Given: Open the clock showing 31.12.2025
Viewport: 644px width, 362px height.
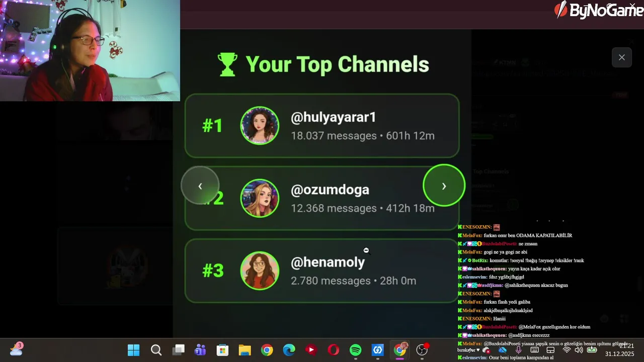Looking at the screenshot, I should point(619,350).
